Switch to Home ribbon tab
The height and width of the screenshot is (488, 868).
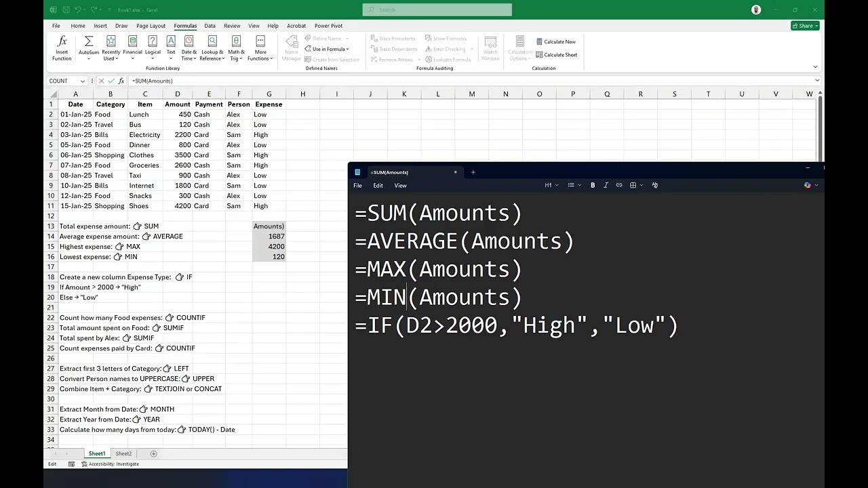point(78,26)
